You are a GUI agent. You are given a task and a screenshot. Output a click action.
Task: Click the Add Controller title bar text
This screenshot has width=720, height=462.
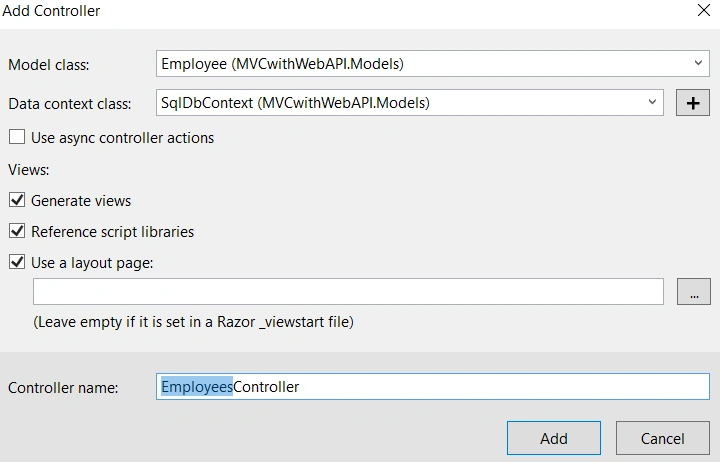pyautogui.click(x=51, y=11)
